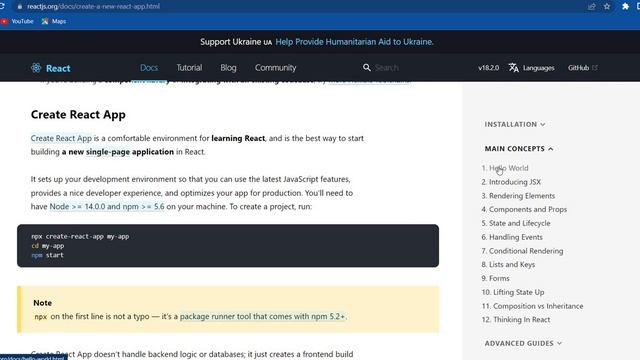Reload the page with the refresh icon
640x360 pixels.
coord(2,7)
